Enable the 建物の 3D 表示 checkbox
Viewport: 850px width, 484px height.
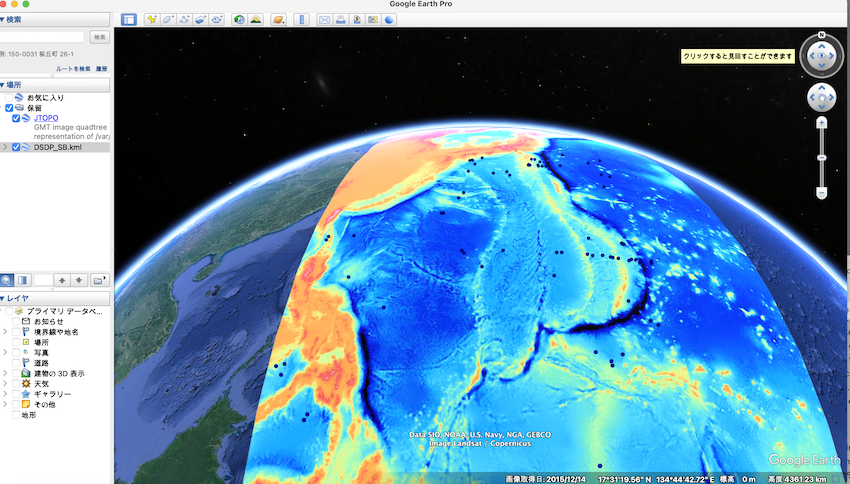pos(16,373)
